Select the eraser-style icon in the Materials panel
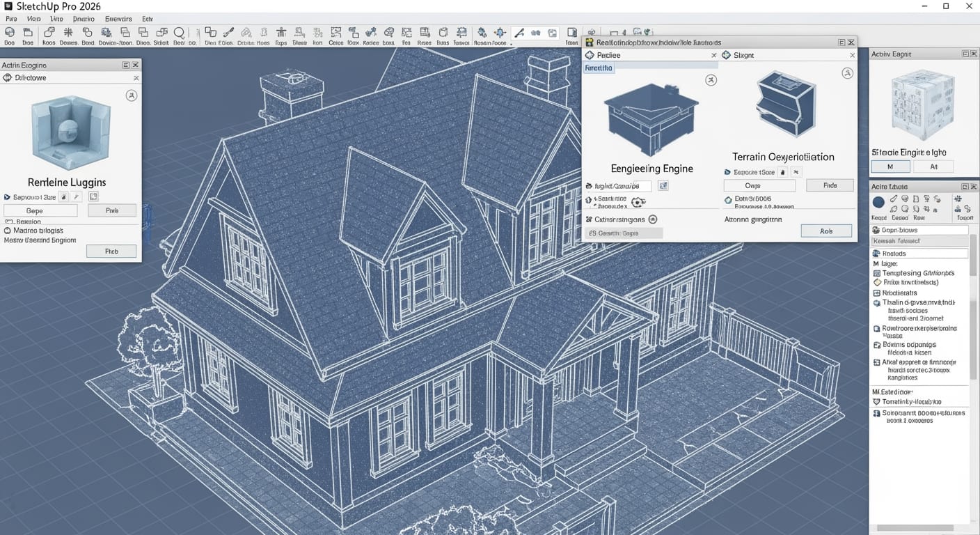Image resolution: width=980 pixels, height=535 pixels. point(894,199)
